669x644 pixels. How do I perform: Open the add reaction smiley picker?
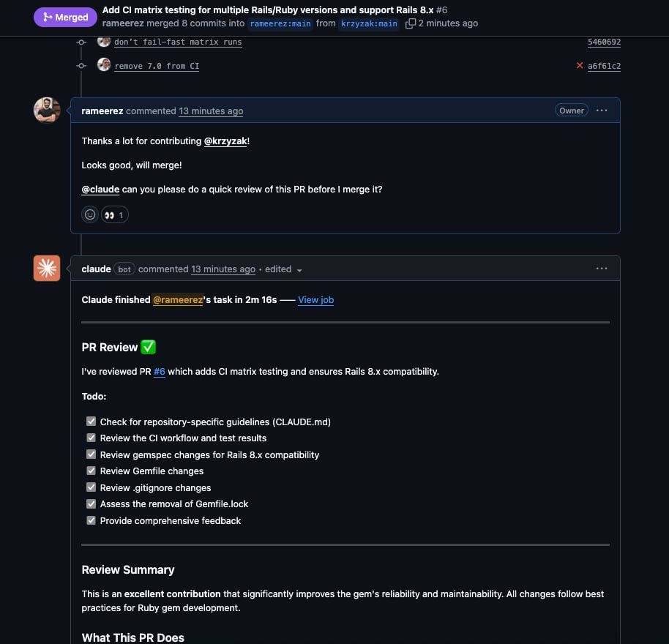pos(90,214)
